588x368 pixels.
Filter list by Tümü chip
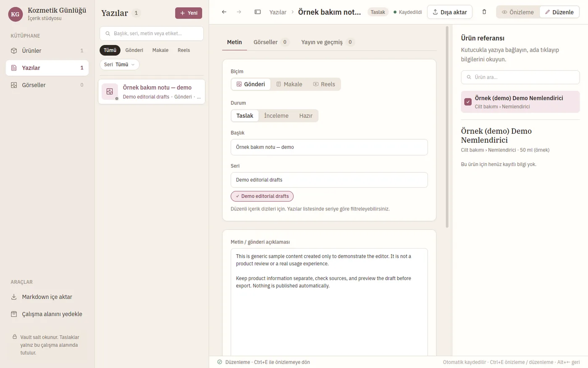pos(110,50)
